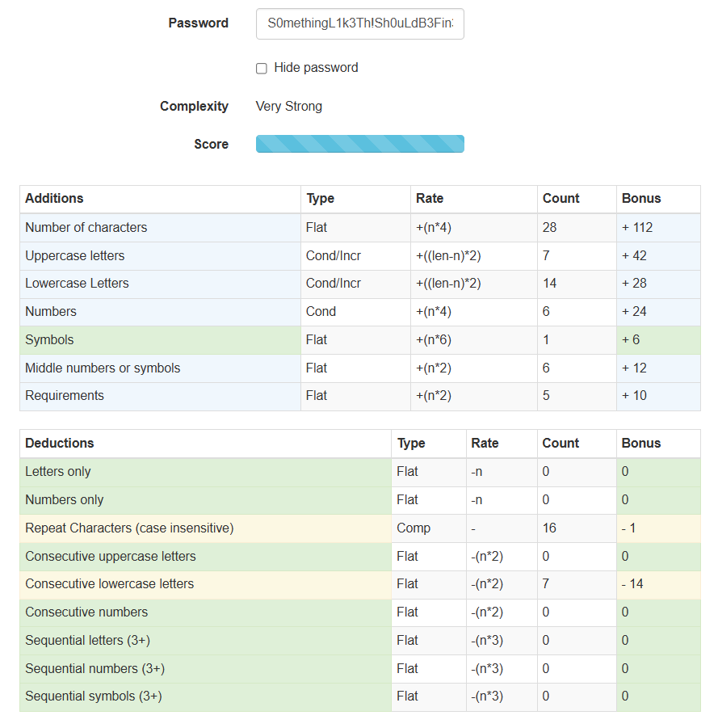Viewport: 718px width, 728px height.
Task: Click the +112 bonus value cell
Action: click(637, 228)
